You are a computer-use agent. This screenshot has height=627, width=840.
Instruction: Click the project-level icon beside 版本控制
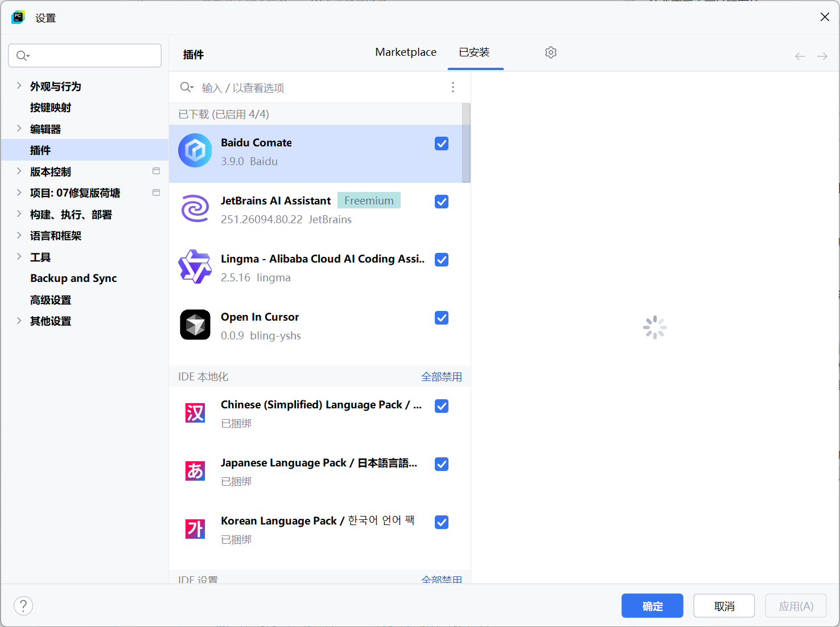coord(157,171)
